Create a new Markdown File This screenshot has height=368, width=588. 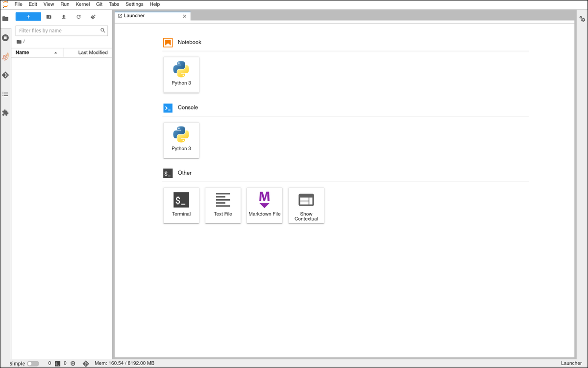pos(265,205)
